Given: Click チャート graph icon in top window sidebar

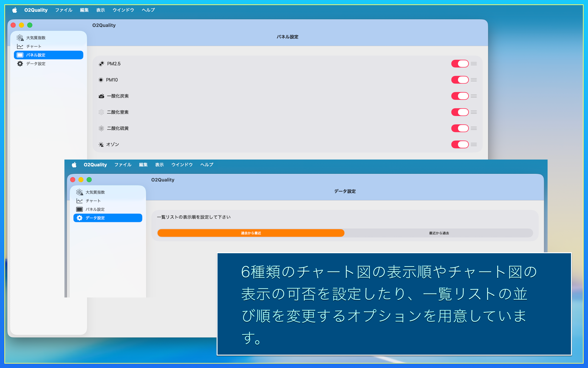Looking at the screenshot, I should click(20, 46).
